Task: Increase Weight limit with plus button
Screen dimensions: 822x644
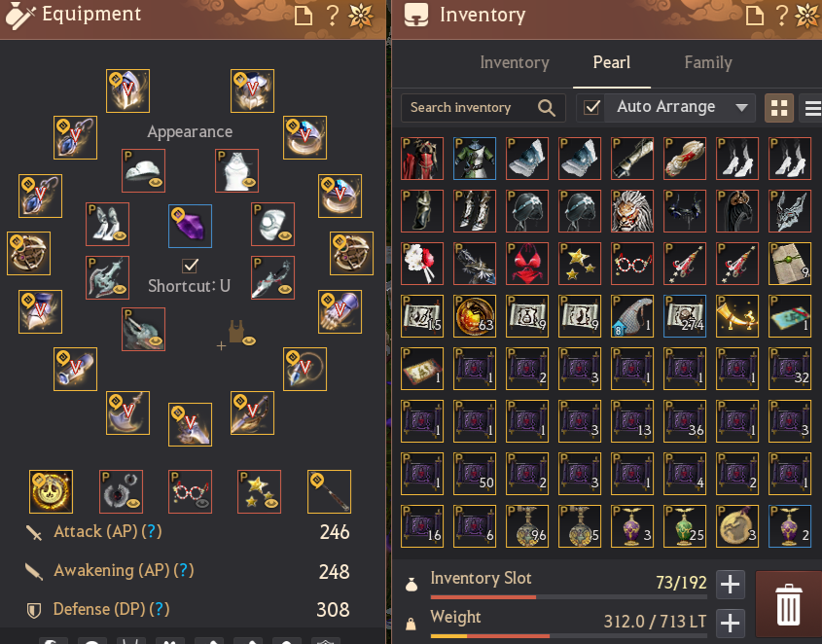Action: coord(730,623)
